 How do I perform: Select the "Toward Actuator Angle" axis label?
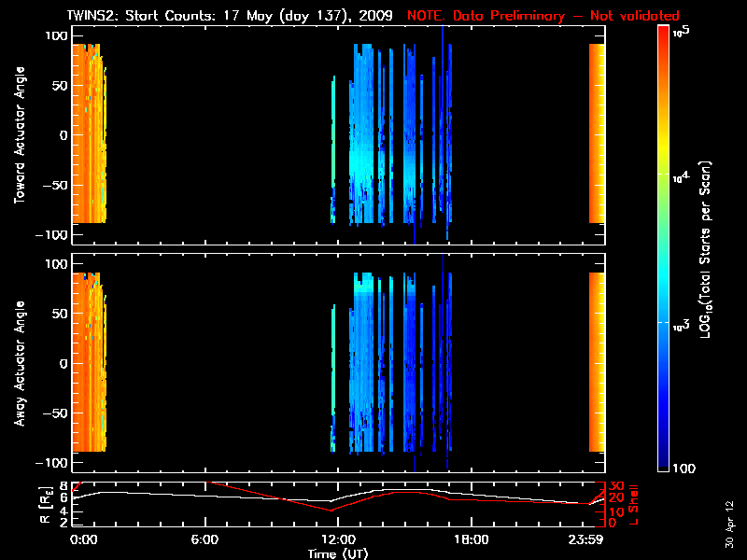click(19, 135)
